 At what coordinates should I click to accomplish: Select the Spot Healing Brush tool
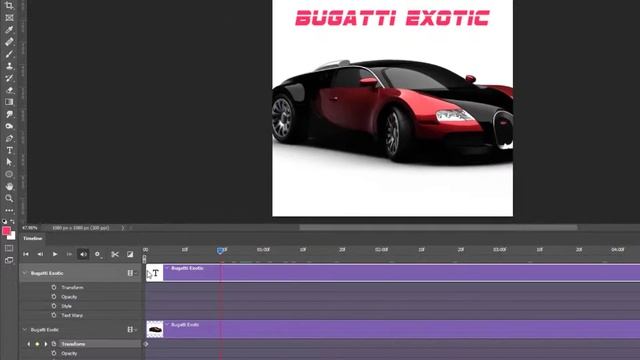click(x=9, y=42)
